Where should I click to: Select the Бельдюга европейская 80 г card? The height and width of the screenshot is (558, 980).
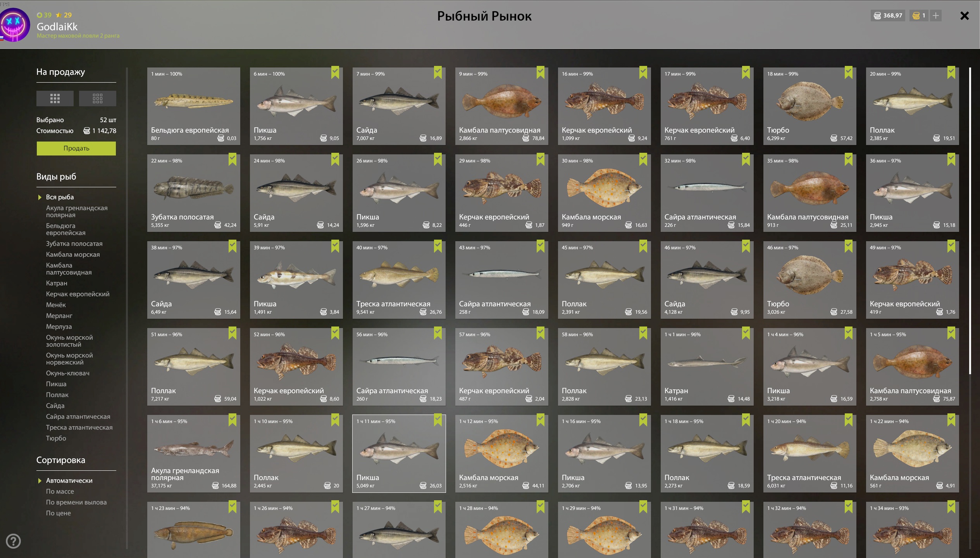(193, 106)
